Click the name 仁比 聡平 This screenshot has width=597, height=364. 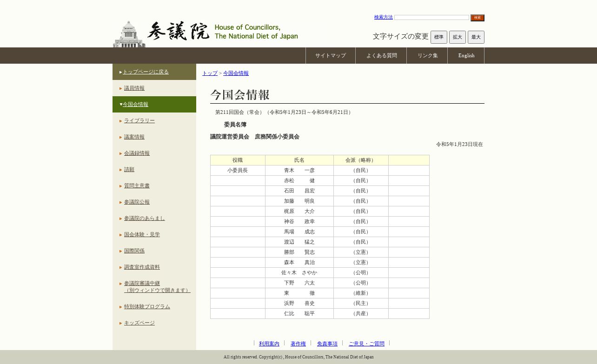(299, 314)
